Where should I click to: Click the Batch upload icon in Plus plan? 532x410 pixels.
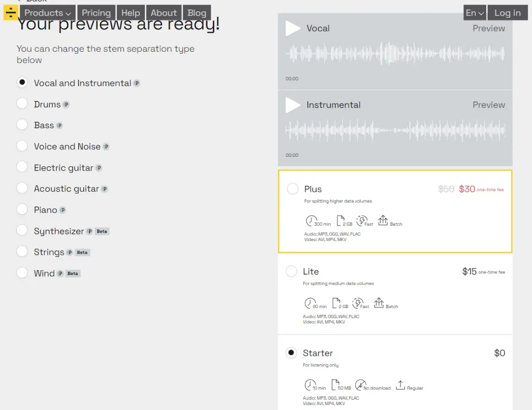pos(383,220)
